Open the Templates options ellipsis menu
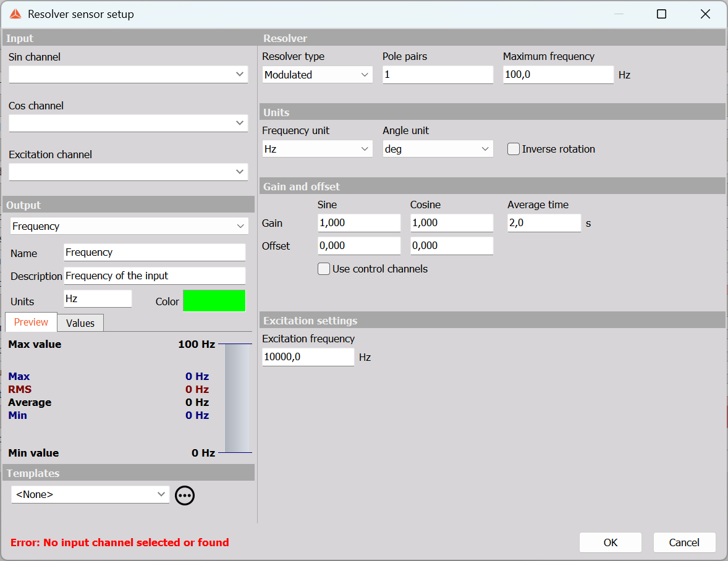This screenshot has height=561, width=728. [184, 495]
